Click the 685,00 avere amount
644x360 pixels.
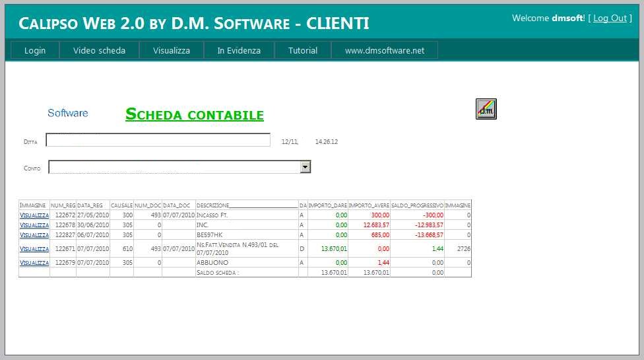(x=380, y=234)
